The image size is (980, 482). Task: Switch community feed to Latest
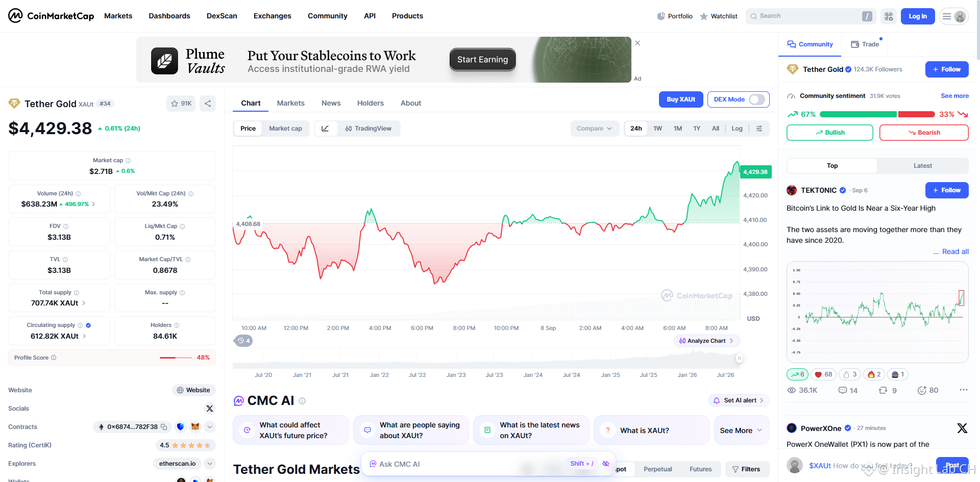[x=922, y=166]
